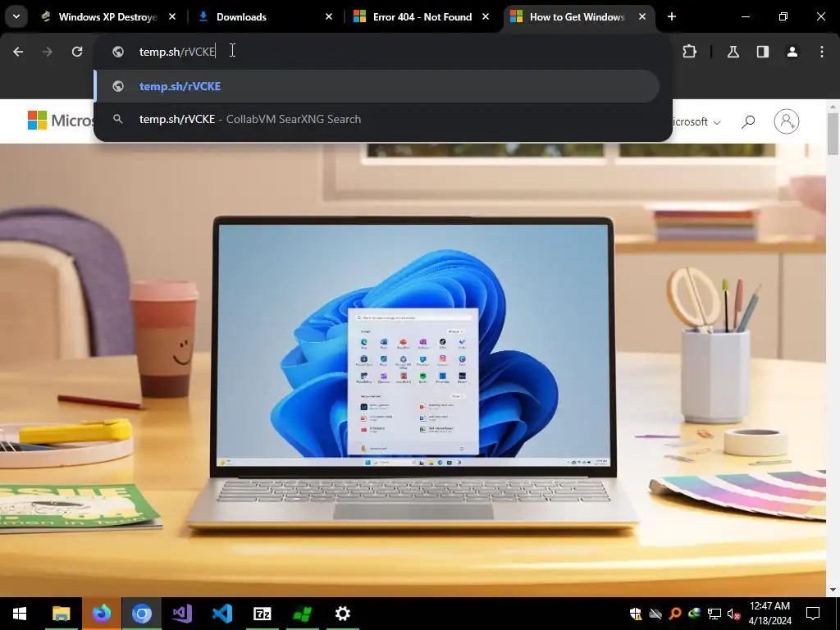Open the Extensions puzzle icon
Viewport: 840px width, 630px height.
(689, 52)
